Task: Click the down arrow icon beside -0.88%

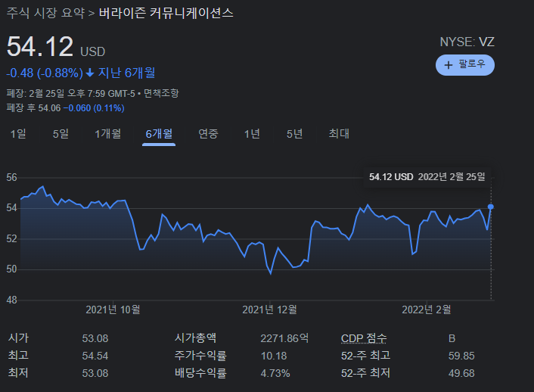Action: tap(90, 73)
